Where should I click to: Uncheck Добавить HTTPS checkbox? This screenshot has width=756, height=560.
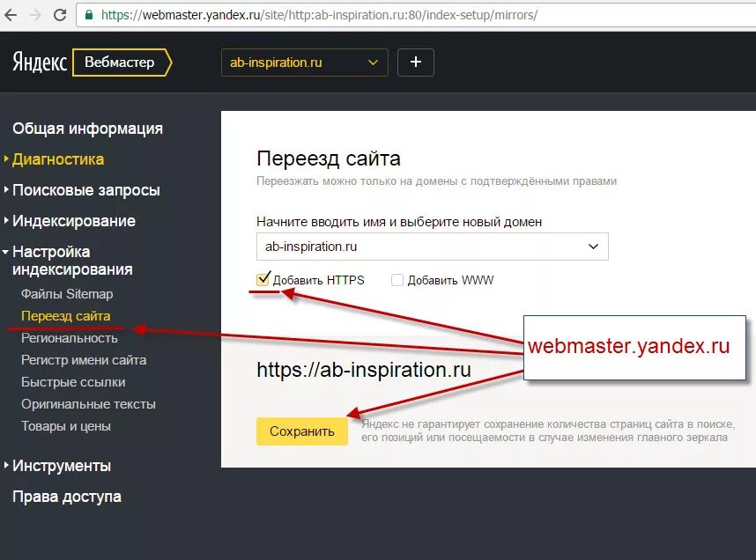tap(263, 279)
